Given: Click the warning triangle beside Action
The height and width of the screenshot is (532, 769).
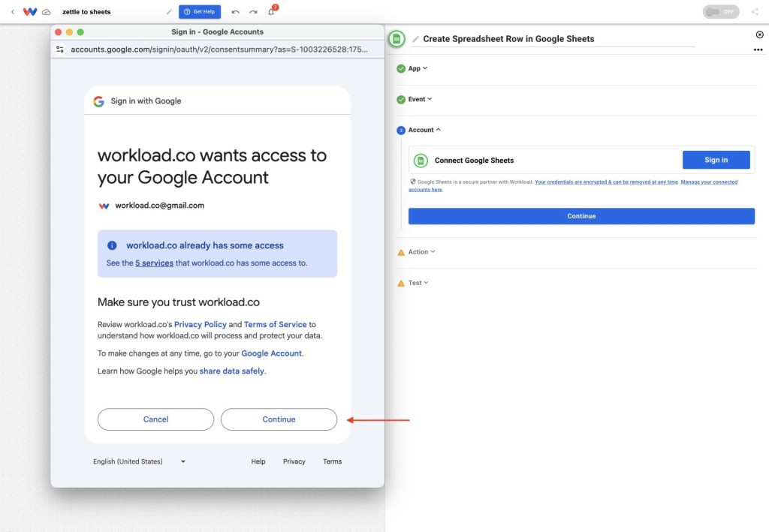Looking at the screenshot, I should (x=401, y=252).
